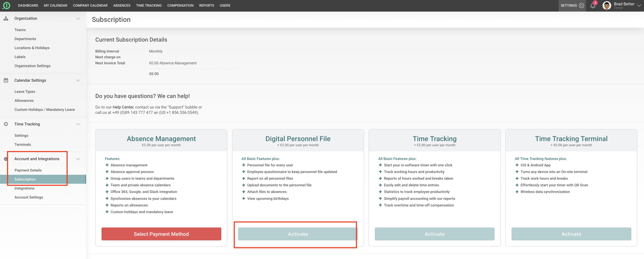Click the Calendar Settings calendar icon

6,80
